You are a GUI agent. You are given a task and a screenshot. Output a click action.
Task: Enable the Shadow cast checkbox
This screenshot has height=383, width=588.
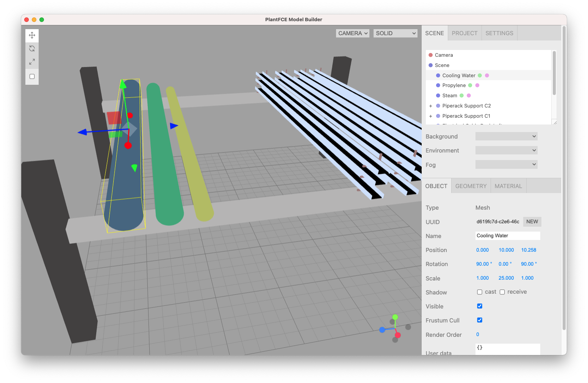pos(480,292)
